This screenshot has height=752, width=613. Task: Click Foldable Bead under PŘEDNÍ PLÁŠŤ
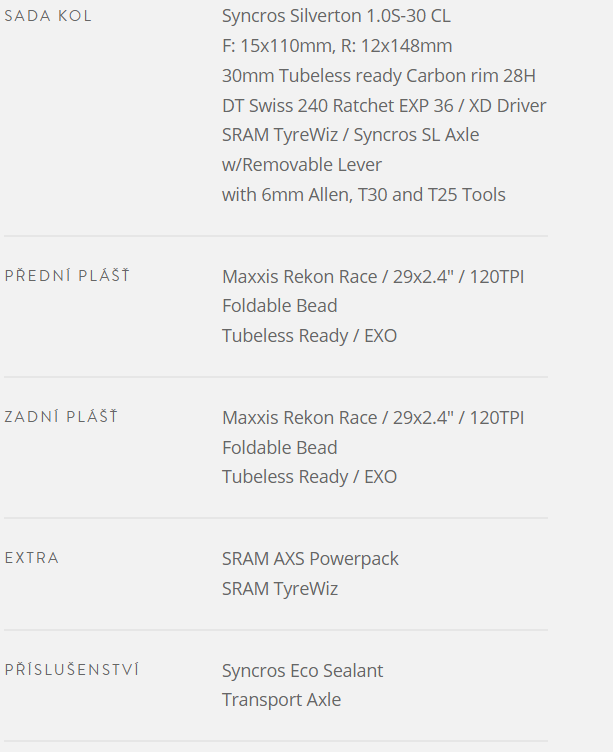(280, 306)
